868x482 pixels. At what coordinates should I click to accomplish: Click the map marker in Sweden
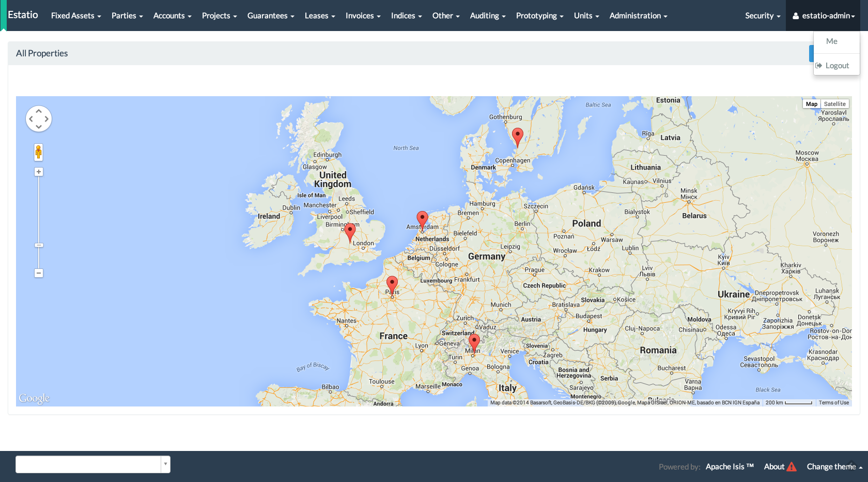(x=517, y=138)
